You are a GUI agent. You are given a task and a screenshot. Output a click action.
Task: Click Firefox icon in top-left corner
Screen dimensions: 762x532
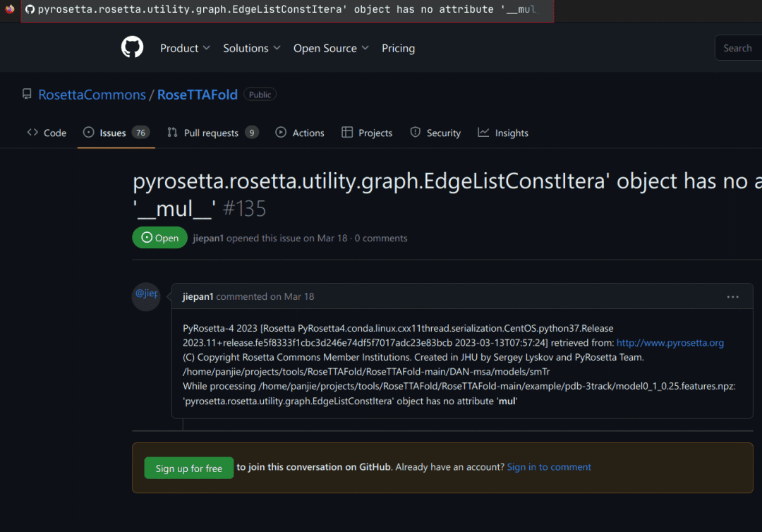pos(10,8)
